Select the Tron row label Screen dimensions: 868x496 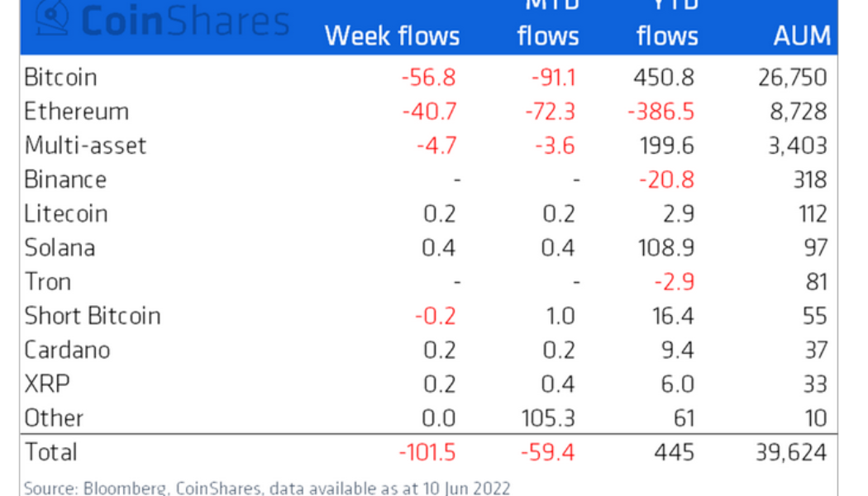47,282
